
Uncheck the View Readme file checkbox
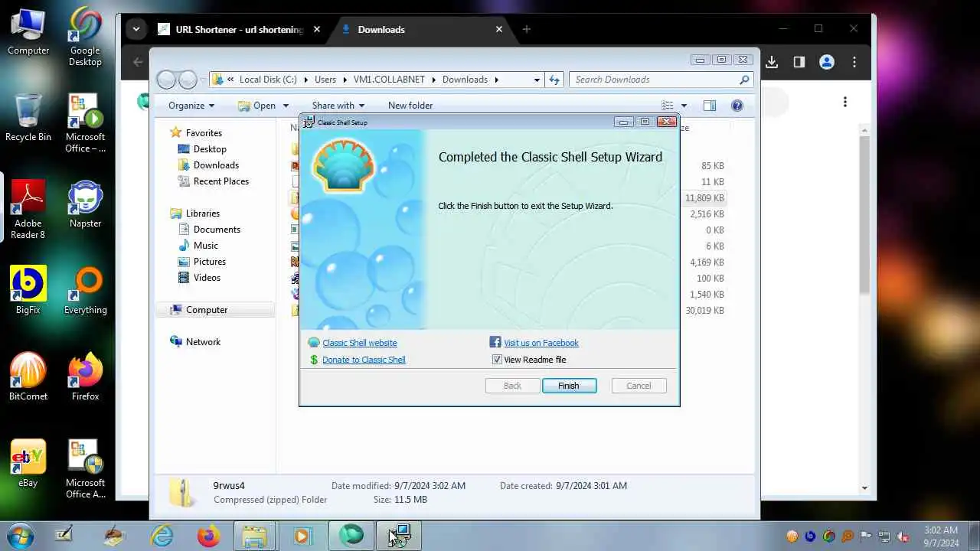tap(497, 360)
